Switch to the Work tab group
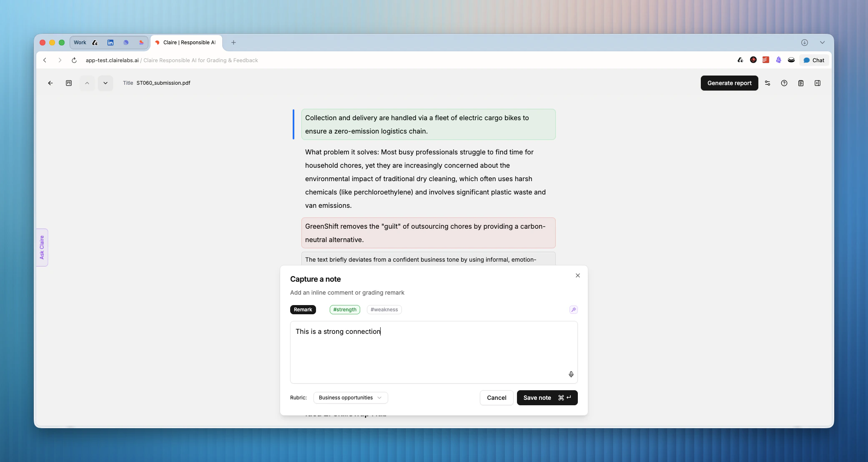This screenshot has height=462, width=868. click(x=80, y=43)
